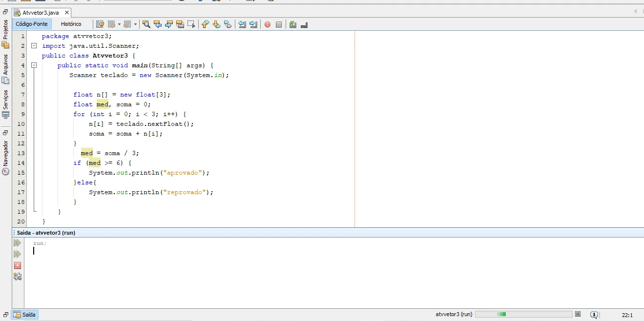The width and height of the screenshot is (644, 321).
Task: Click the atvvetor3 run progress bar
Action: click(x=524, y=314)
